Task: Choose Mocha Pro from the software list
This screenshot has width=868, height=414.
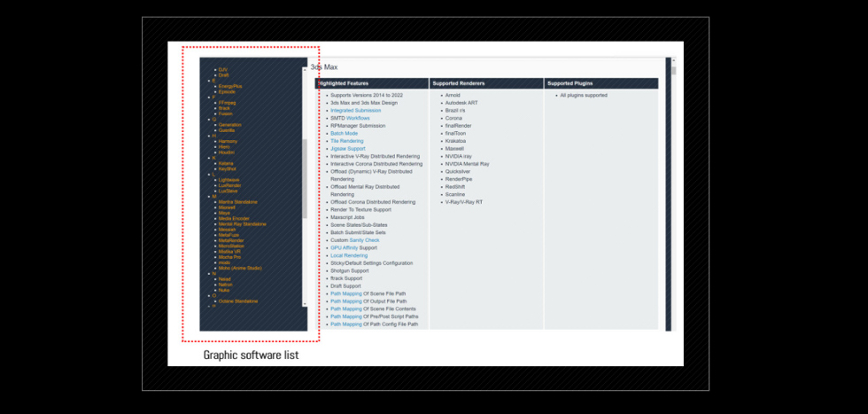Action: (229, 257)
